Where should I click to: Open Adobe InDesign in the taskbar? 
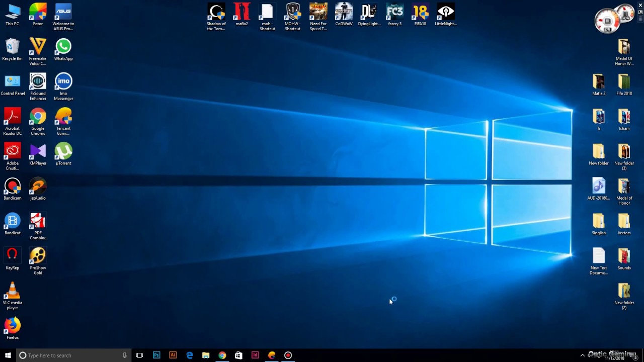click(255, 355)
